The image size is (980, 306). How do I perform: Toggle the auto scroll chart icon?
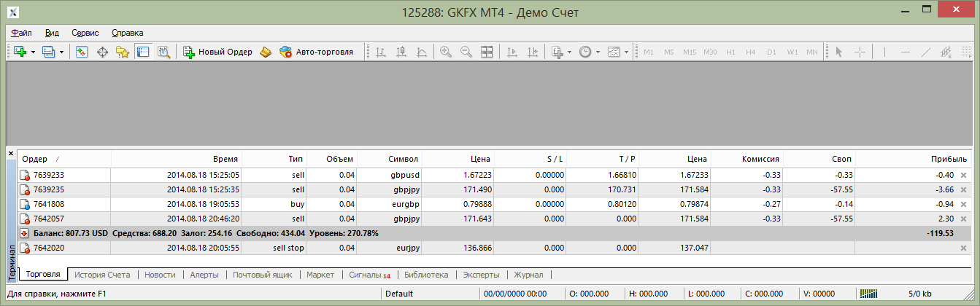coord(512,52)
